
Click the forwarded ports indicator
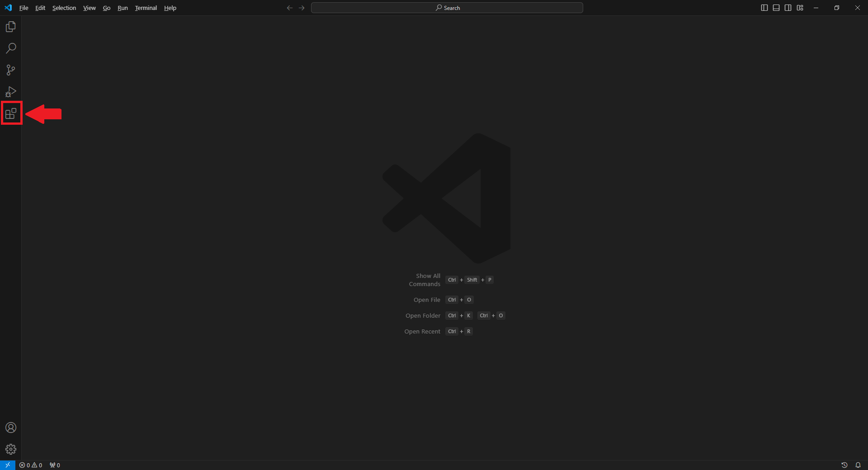(x=54, y=465)
